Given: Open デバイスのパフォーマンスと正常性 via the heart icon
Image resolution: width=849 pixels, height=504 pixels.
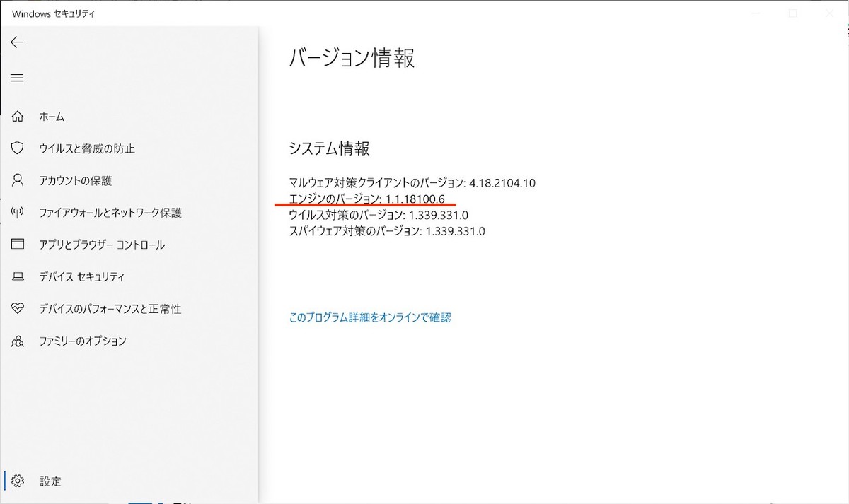Looking at the screenshot, I should coord(18,309).
